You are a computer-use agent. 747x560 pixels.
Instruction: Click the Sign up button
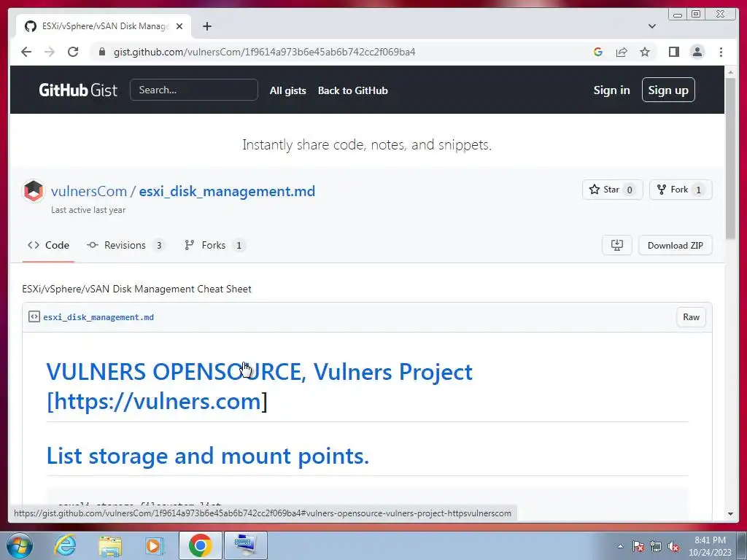pyautogui.click(x=668, y=90)
